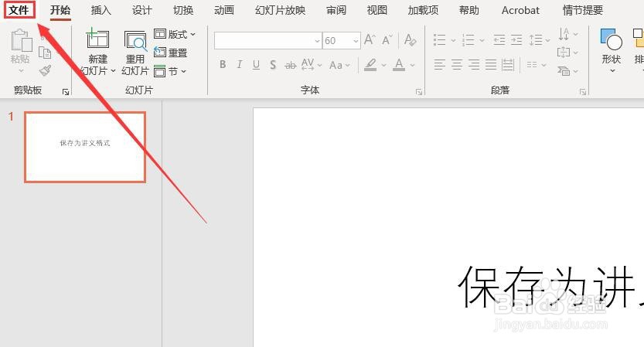Align text right
The image size is (644, 347).
474,64
